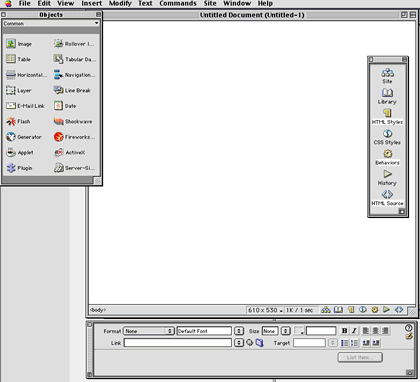The width and height of the screenshot is (420, 382).
Task: Click the History play icon in the status bar
Action: coord(386,310)
